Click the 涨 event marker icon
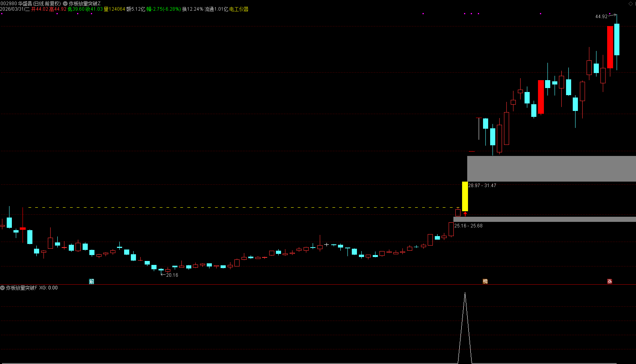Screen dimensions: 636x364 pos(610,281)
